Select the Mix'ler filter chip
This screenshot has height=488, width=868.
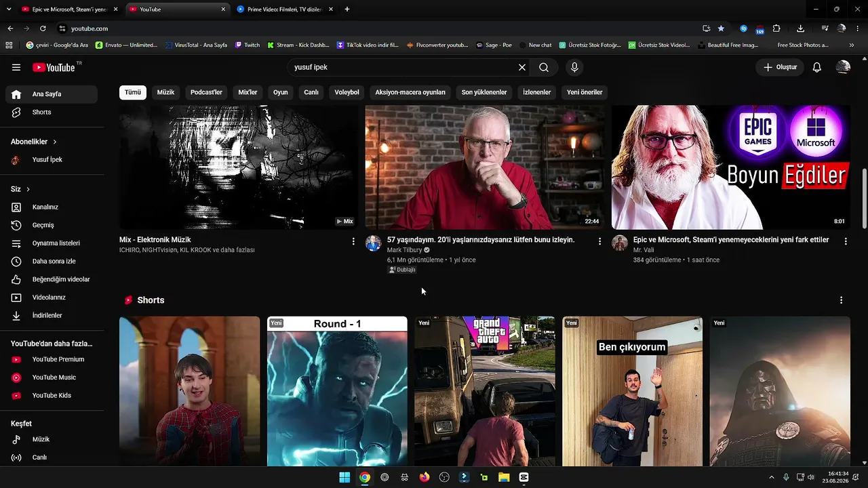(248, 92)
